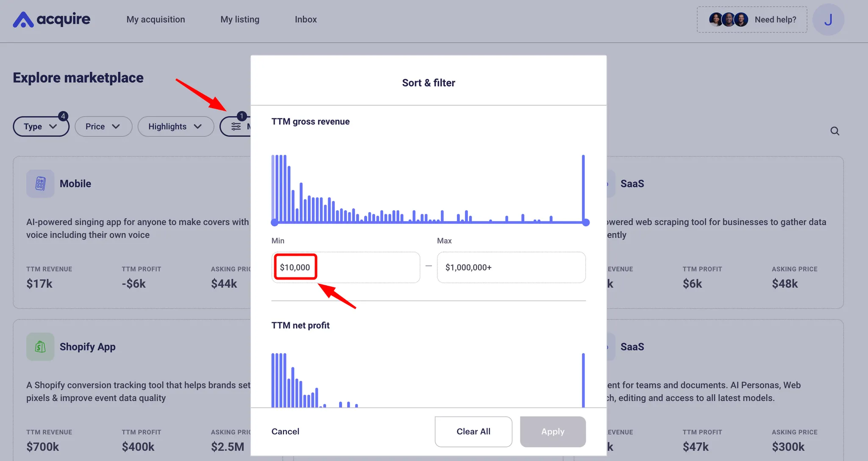This screenshot has height=461, width=868.
Task: Expand the Type filter dropdown
Action: click(41, 126)
